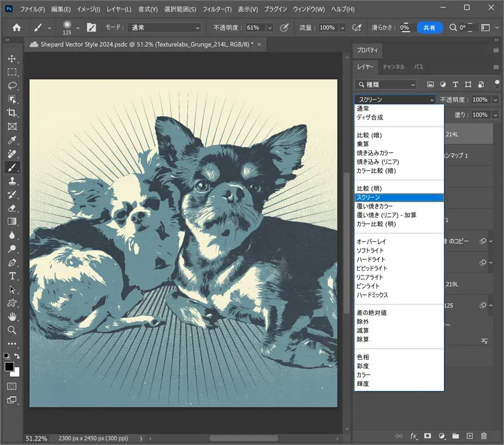Select the Brush tool in toolbar
This screenshot has width=504, height=445.
click(12, 167)
